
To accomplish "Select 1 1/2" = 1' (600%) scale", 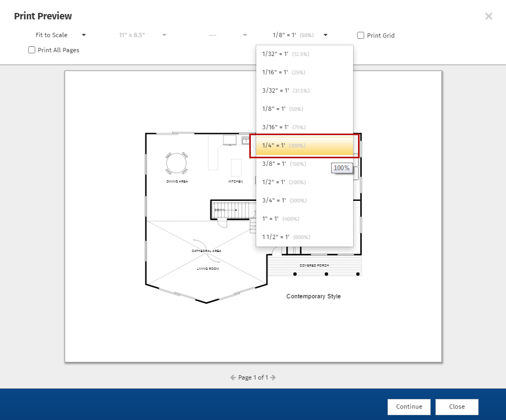I will pos(304,237).
